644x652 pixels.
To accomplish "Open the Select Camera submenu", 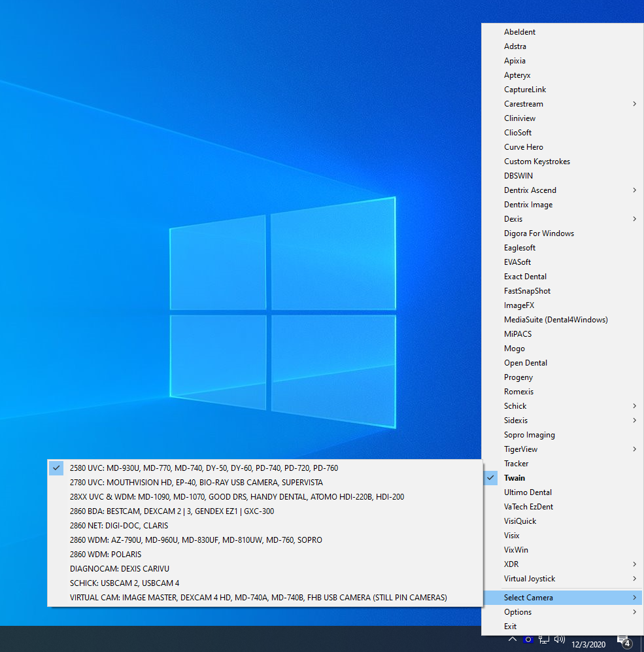I will click(x=562, y=598).
